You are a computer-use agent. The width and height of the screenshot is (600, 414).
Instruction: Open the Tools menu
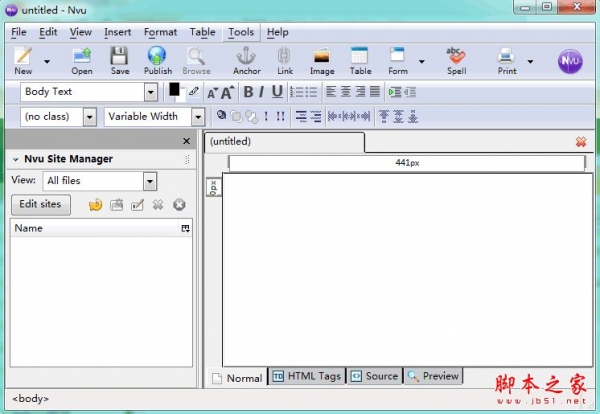tap(241, 32)
